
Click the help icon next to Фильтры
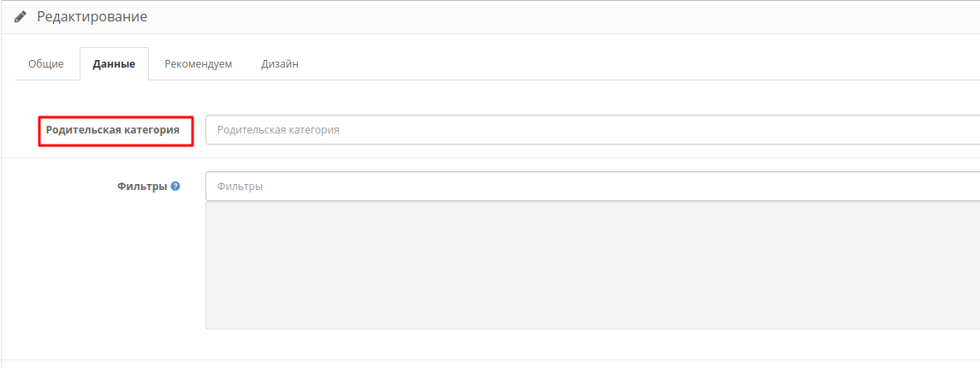point(175,186)
